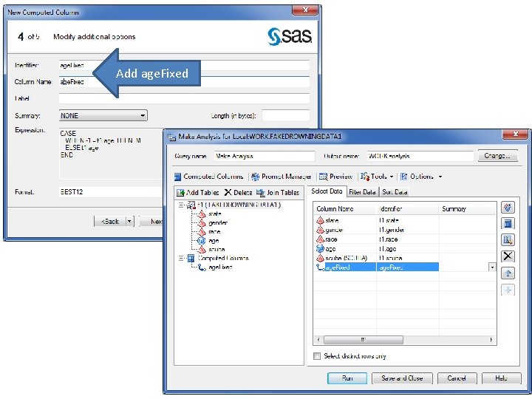Collapse the t1 (FAKEDROWNINGDATA1) tree node

pos(181,205)
